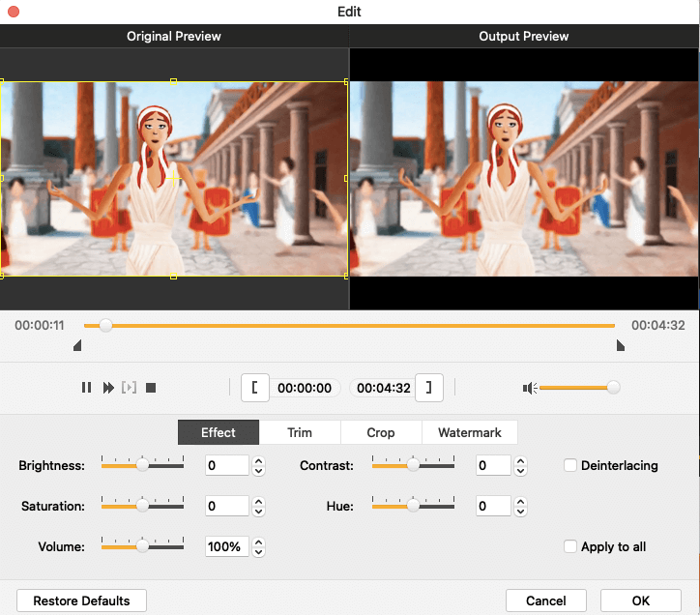Click the fast forward button

108,388
